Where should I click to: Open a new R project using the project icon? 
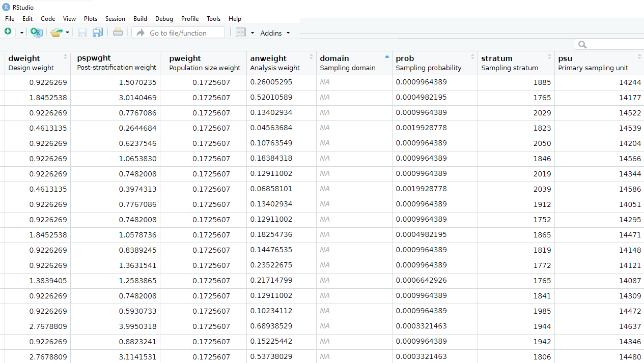(36, 32)
